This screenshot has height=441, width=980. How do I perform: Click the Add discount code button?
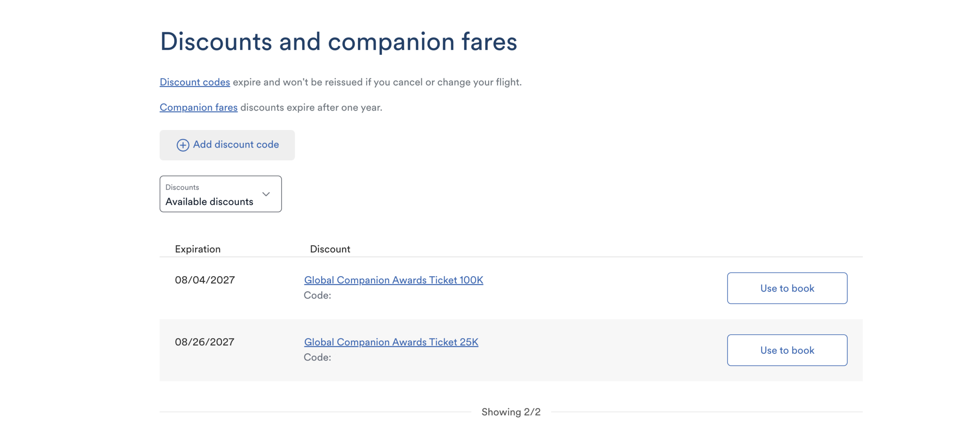tap(227, 145)
